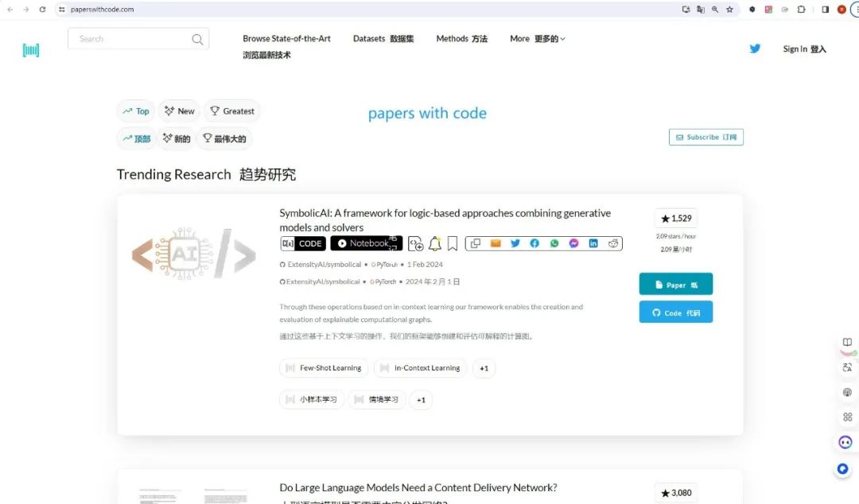This screenshot has width=859, height=504.
Task: Share SymbolicAI paper on Reddit icon
Action: [613, 243]
